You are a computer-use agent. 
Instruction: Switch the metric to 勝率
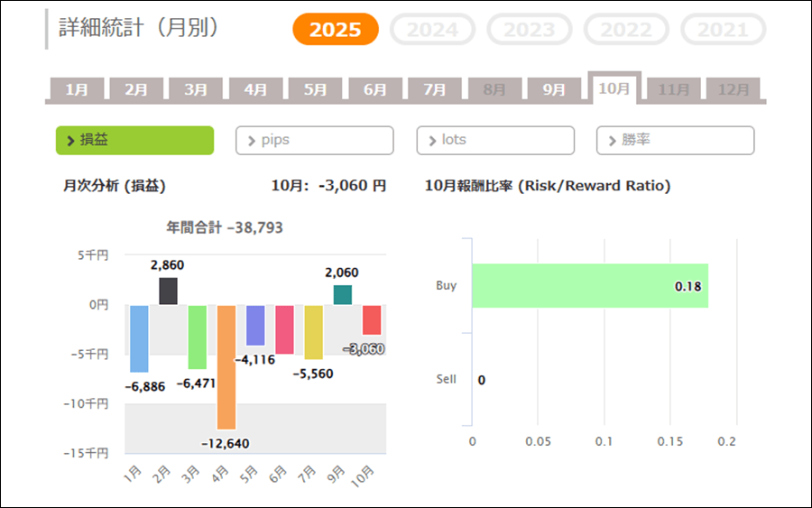[x=675, y=141]
